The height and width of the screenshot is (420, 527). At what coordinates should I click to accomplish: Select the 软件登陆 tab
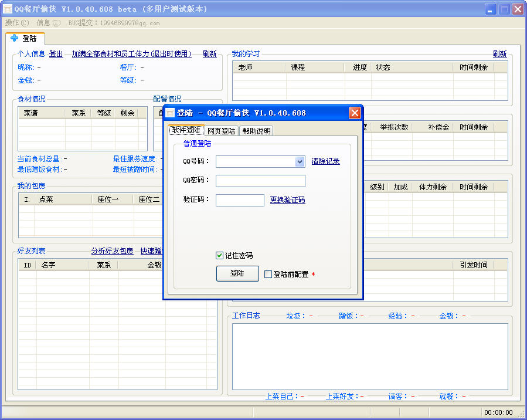[186, 130]
